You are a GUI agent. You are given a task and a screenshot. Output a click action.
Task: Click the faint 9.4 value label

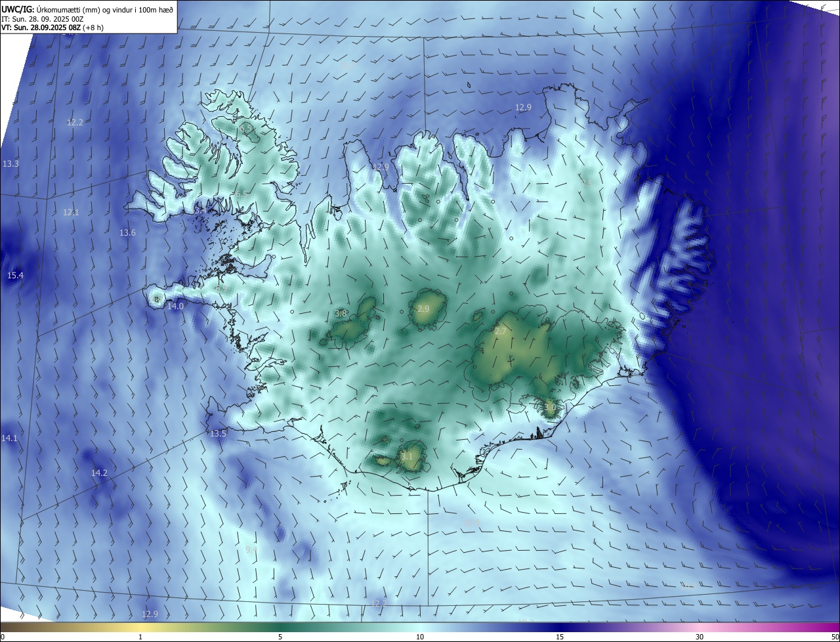(251, 549)
